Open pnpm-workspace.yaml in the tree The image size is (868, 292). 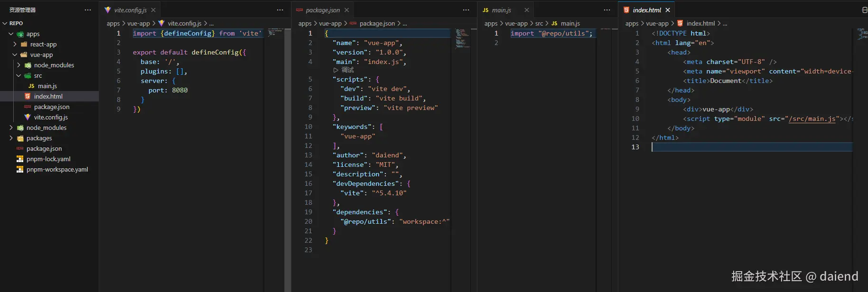(57, 169)
